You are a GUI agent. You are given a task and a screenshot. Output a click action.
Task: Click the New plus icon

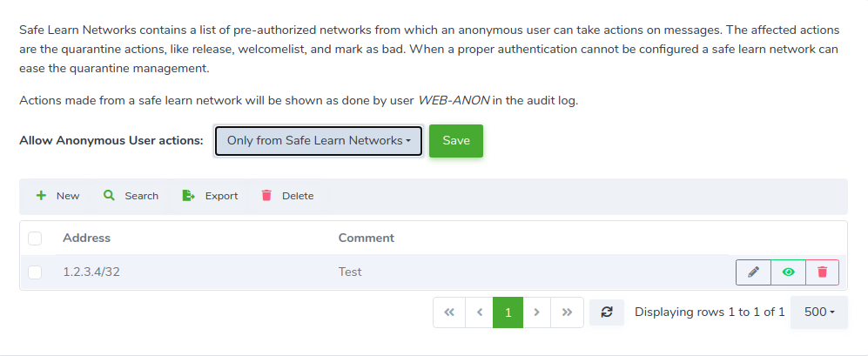coord(41,196)
